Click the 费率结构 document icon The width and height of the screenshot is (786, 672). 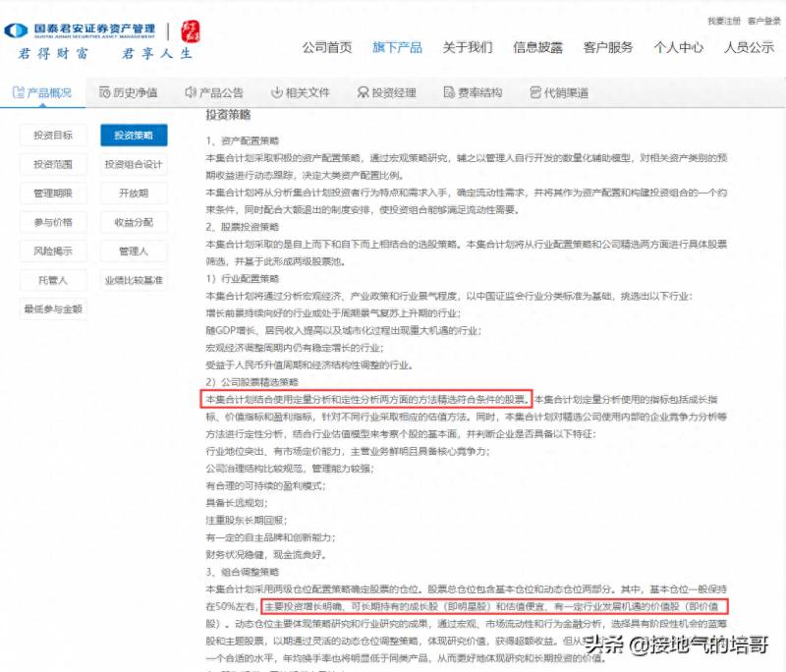click(449, 92)
